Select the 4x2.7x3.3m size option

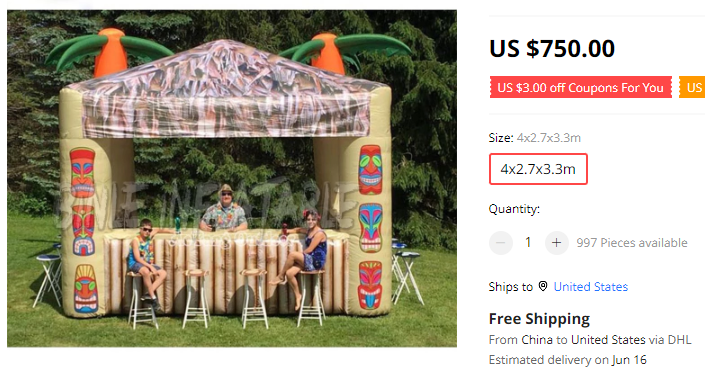538,169
